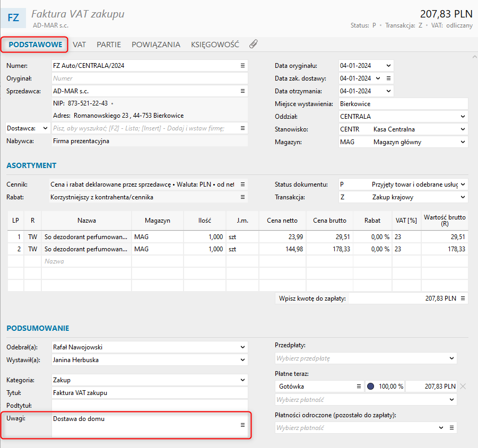Screen dimensions: 478x448
Task: Click the Oryginał number input field
Action: tap(149, 78)
